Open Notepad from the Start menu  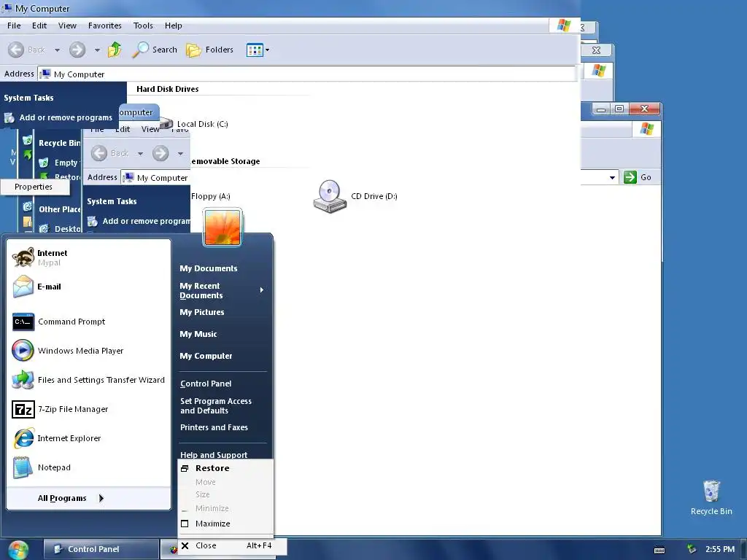(88, 467)
